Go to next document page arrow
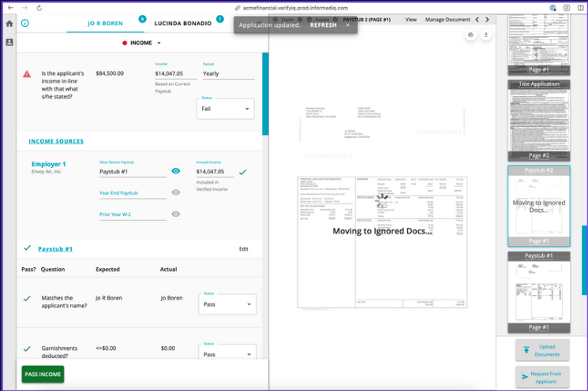 tap(487, 19)
